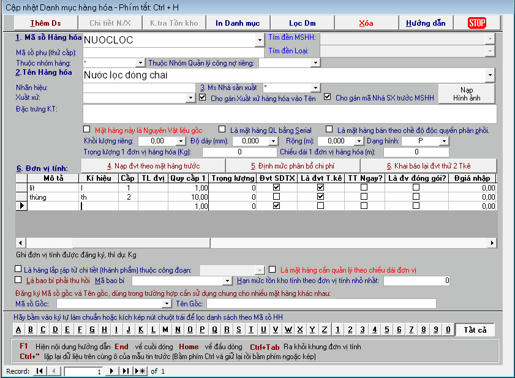Click 'Tên Gốc' input field

[x=321, y=303]
